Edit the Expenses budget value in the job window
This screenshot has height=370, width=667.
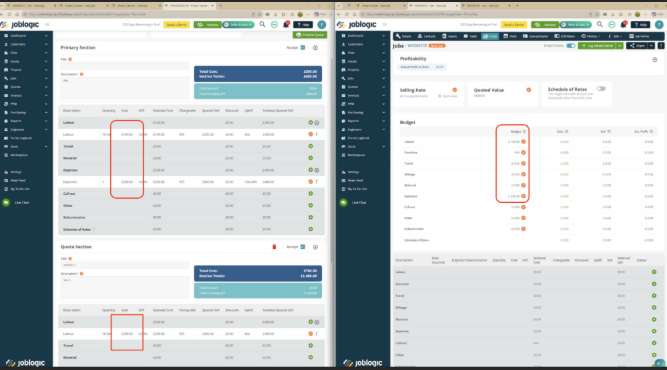pos(524,196)
